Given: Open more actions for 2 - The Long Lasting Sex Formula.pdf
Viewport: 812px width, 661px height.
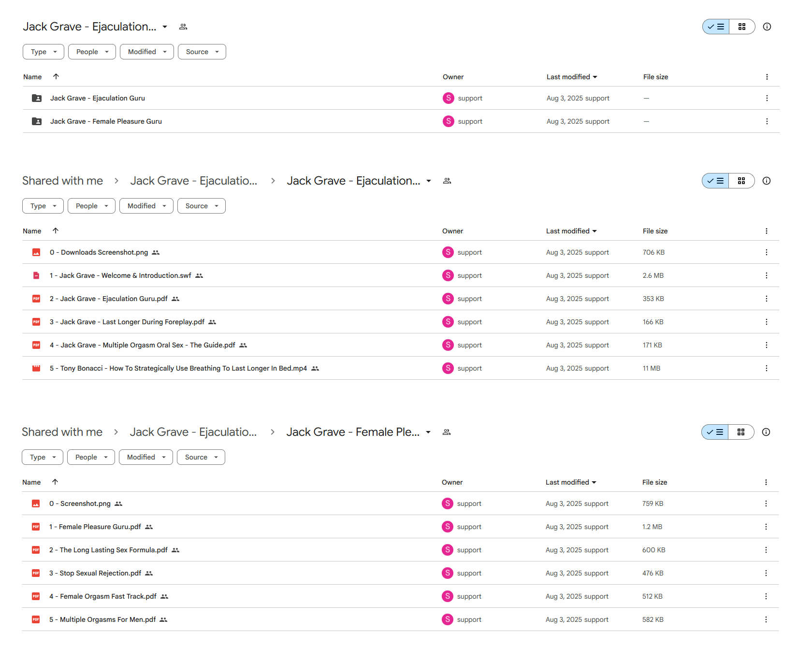Looking at the screenshot, I should 766,550.
